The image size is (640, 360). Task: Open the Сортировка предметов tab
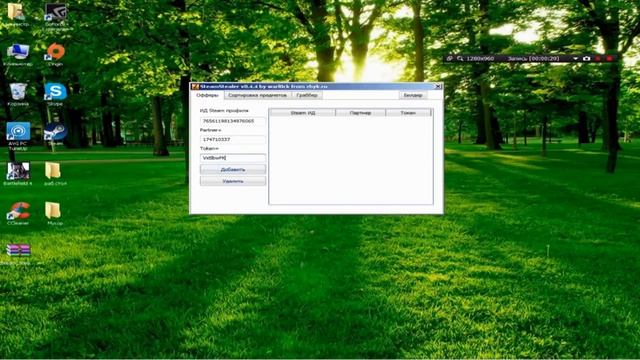pos(258,95)
